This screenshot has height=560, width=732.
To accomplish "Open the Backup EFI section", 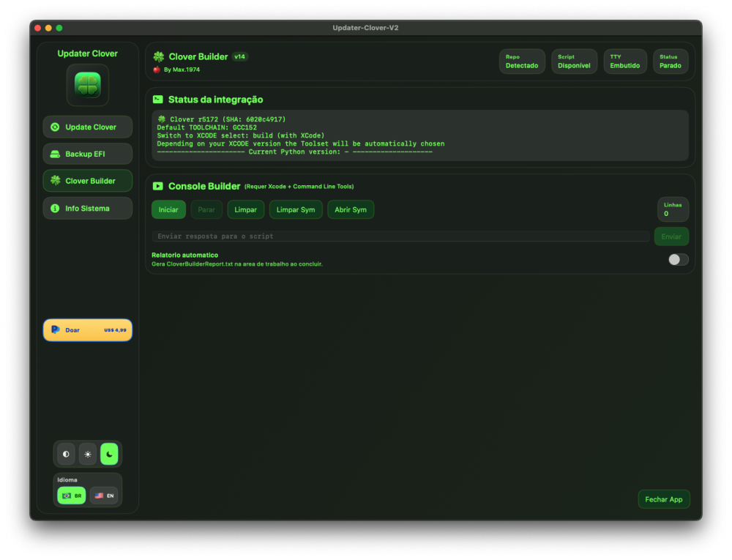I will [x=87, y=154].
